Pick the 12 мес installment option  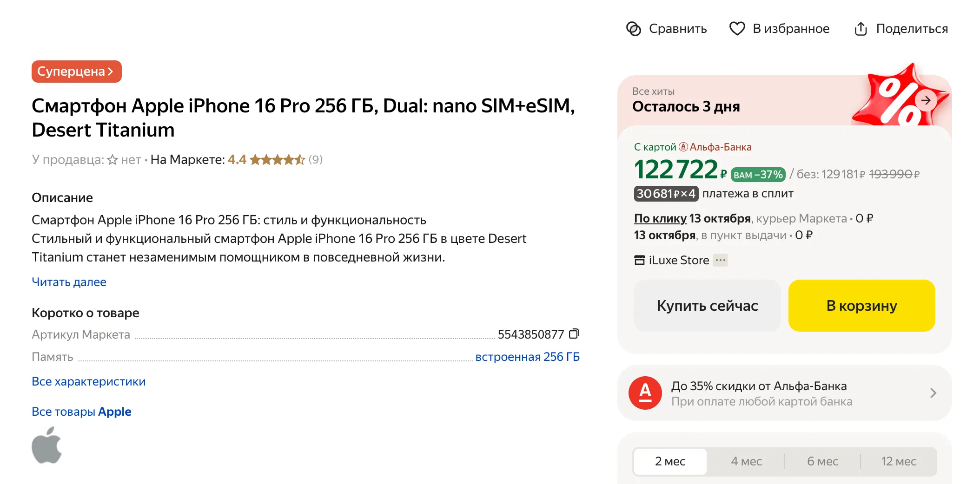point(898,461)
